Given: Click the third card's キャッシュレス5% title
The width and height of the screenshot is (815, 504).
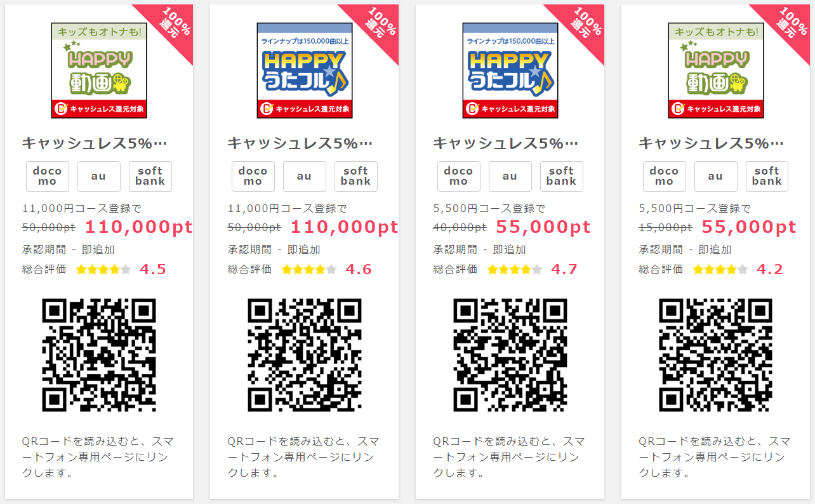Looking at the screenshot, I should (506, 143).
